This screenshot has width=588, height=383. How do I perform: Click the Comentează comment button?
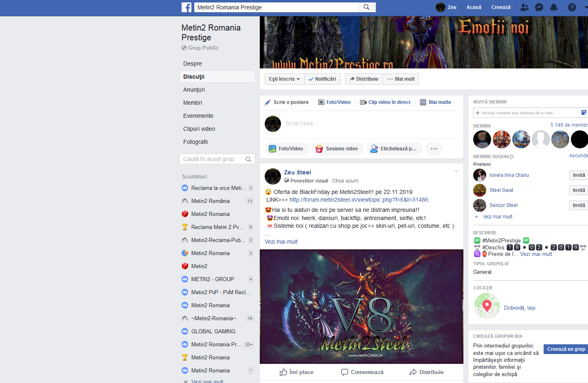pyautogui.click(x=362, y=372)
